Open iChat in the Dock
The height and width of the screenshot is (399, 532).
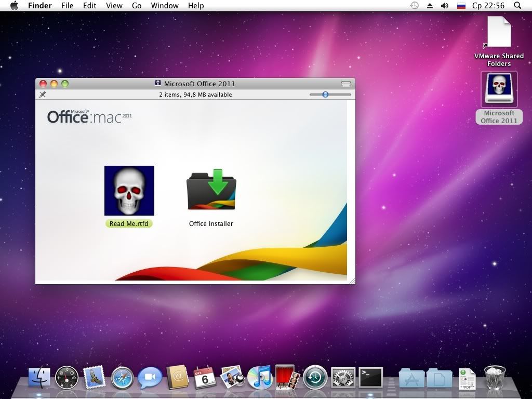[x=150, y=377]
